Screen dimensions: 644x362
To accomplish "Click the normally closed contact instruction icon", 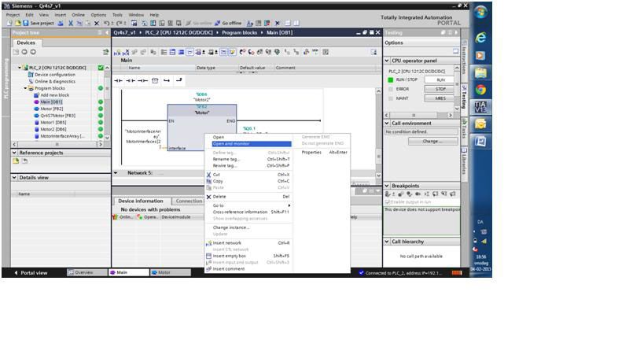I will point(131,80).
